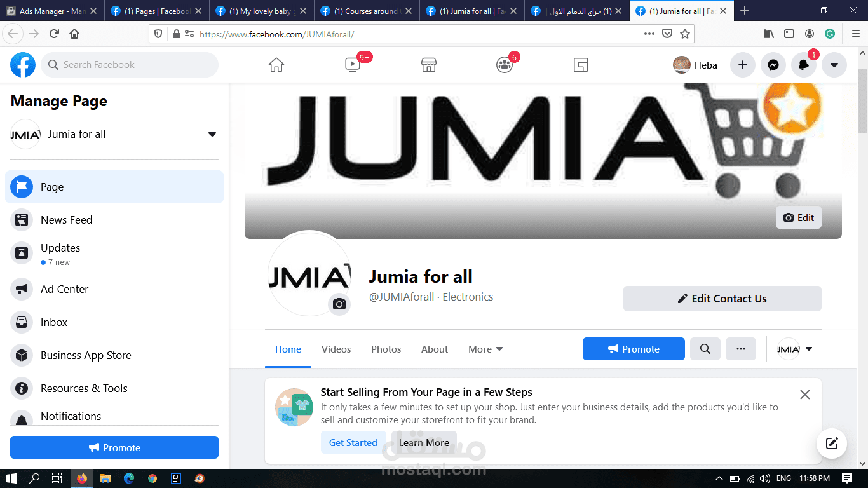This screenshot has width=868, height=488.
Task: Click Learn More about selling
Action: pos(424,442)
